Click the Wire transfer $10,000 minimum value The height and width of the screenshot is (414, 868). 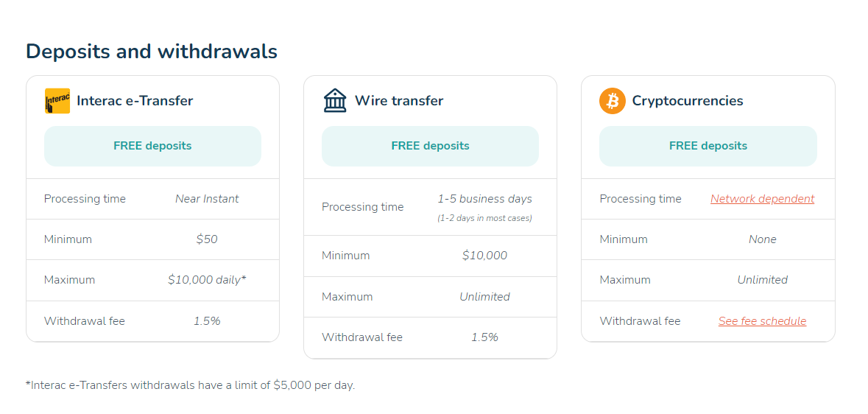485,256
